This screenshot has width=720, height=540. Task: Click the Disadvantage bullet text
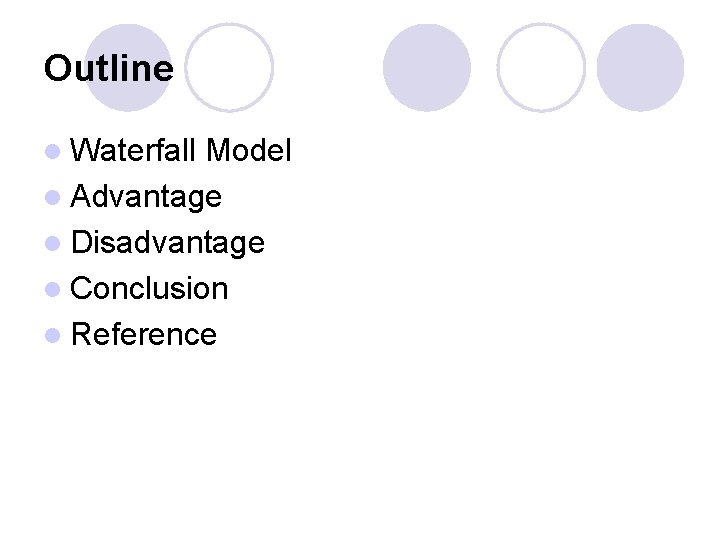click(x=168, y=242)
